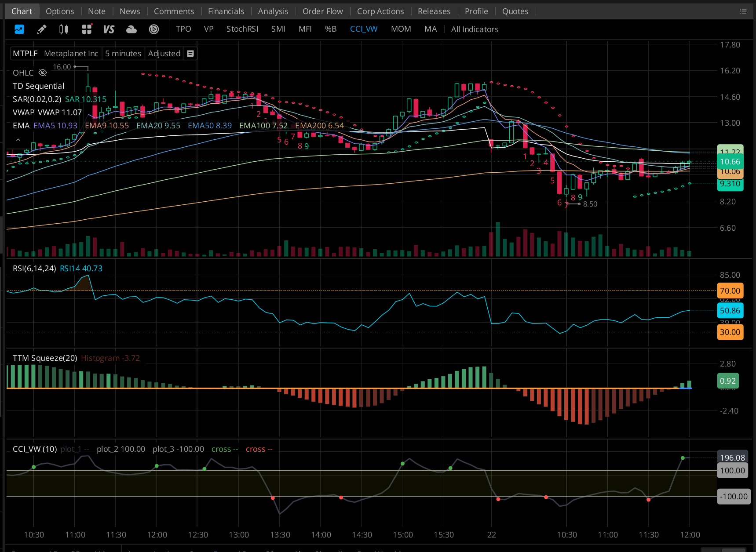Click the 16.00 high price marker

point(62,67)
